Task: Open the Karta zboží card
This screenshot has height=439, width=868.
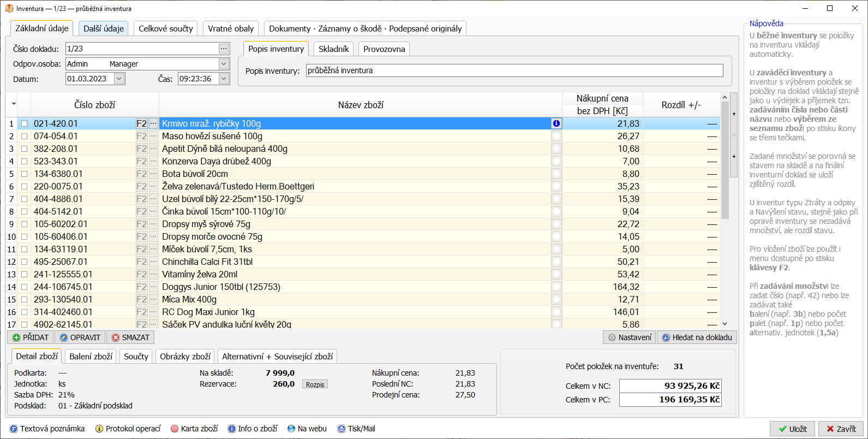Action: [x=194, y=429]
